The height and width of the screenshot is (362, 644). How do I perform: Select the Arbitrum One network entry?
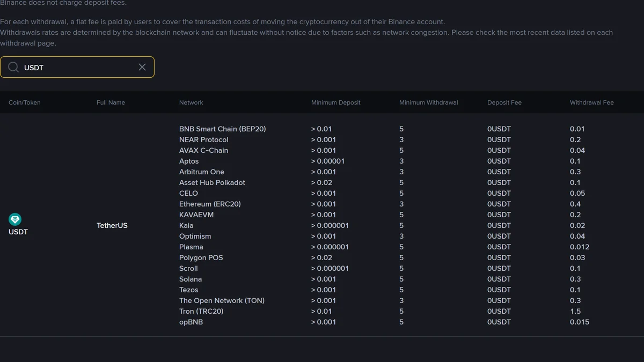[x=202, y=172]
